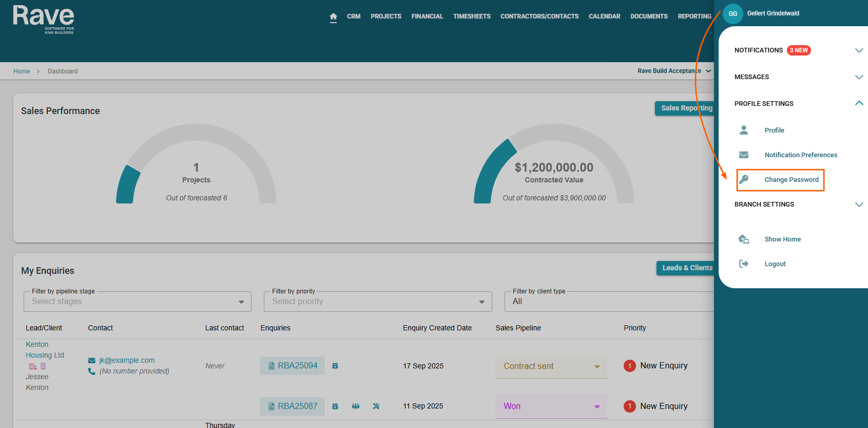Open the Contract sent pipeline dropdown

click(x=551, y=366)
